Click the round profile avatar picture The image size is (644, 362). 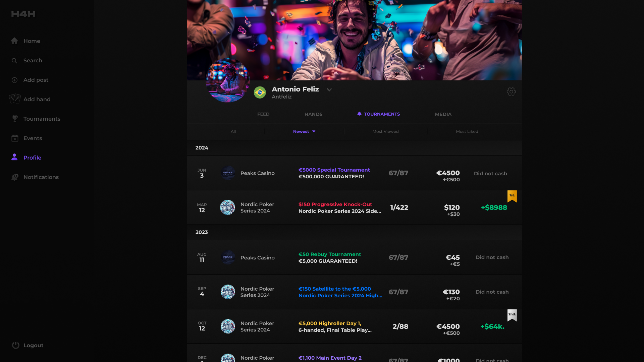pyautogui.click(x=227, y=80)
